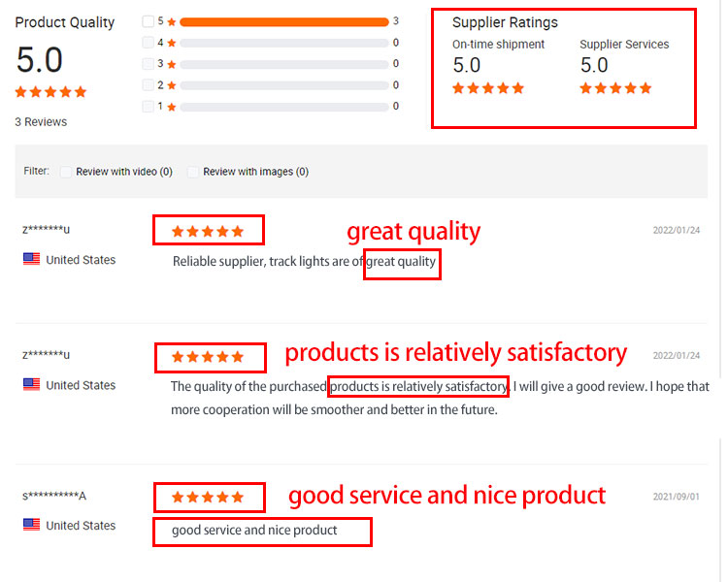Click the stars on the good service review
Image resolution: width=728 pixels, height=582 pixels.
(x=208, y=498)
